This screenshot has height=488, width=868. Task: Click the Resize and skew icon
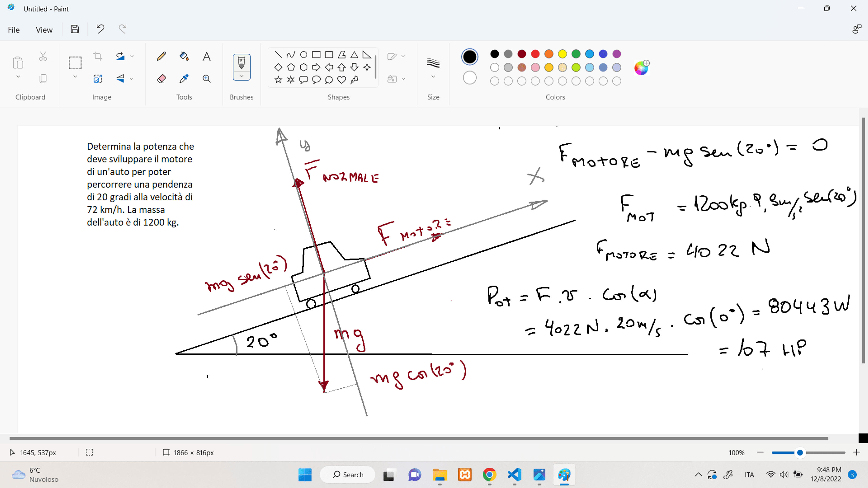click(98, 78)
